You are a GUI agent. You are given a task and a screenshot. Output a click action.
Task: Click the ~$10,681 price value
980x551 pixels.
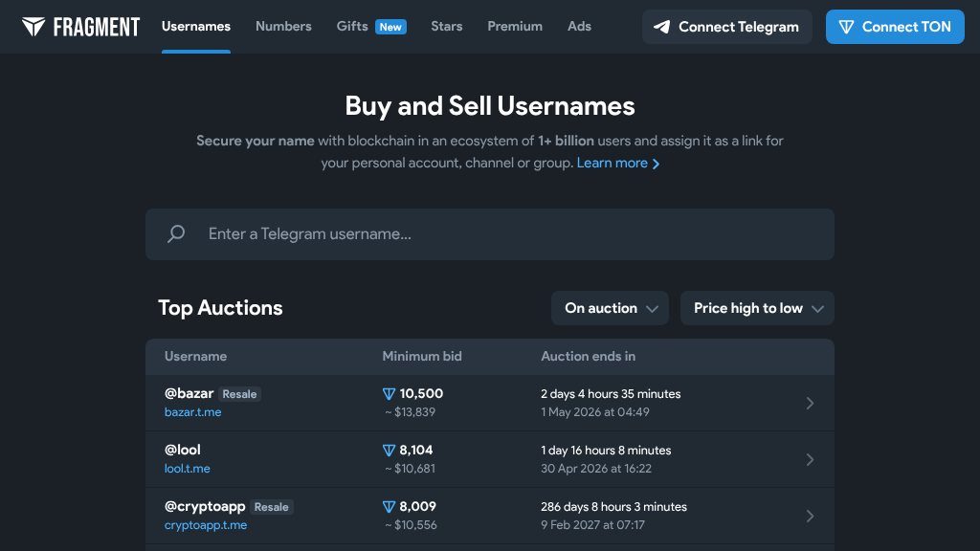pos(410,469)
